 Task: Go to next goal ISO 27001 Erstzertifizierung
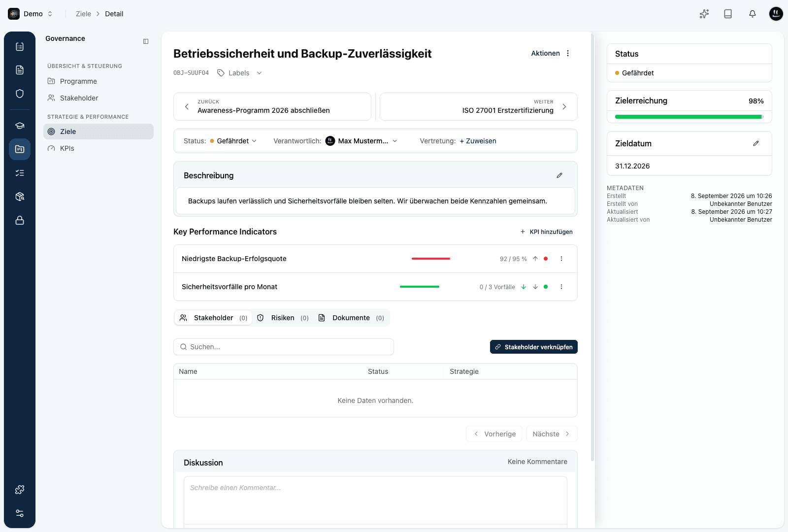[x=479, y=106]
